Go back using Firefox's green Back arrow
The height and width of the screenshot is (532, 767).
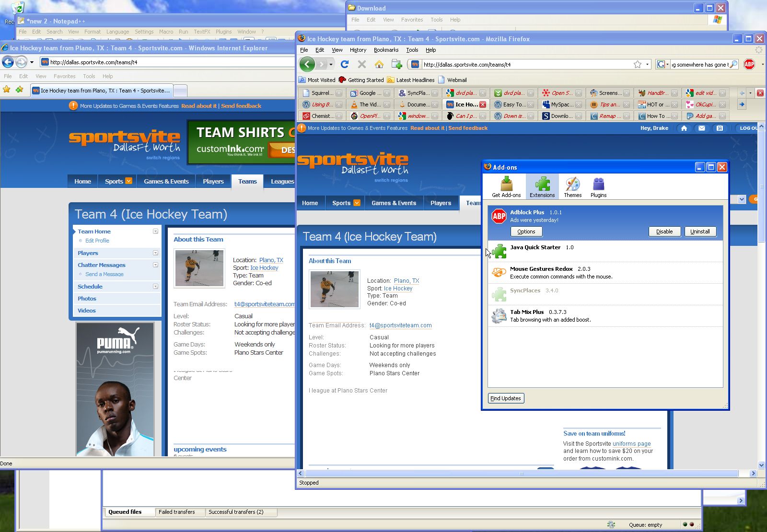pyautogui.click(x=307, y=64)
